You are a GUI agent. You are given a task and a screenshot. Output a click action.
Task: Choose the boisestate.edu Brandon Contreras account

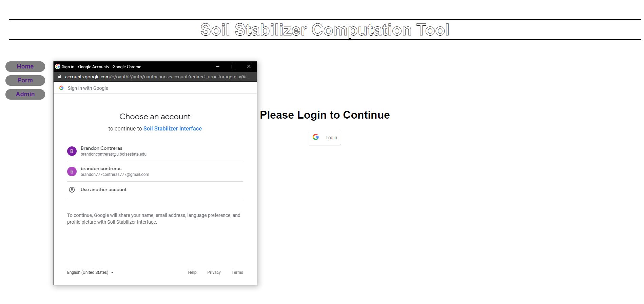[113, 151]
